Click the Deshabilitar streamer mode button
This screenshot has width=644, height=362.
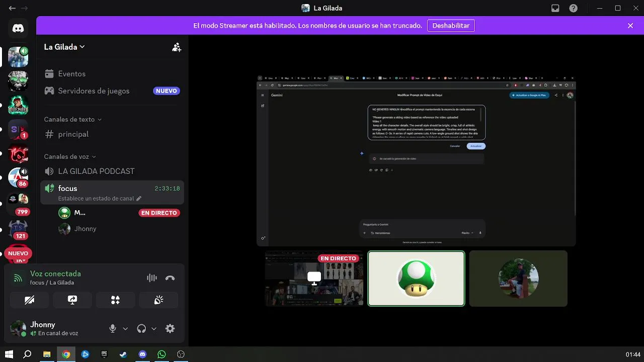(x=451, y=26)
